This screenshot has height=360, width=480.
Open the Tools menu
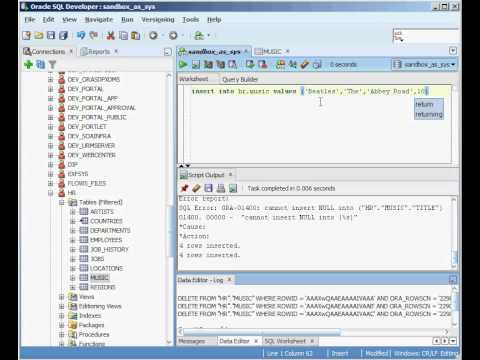pyautogui.click(x=190, y=20)
